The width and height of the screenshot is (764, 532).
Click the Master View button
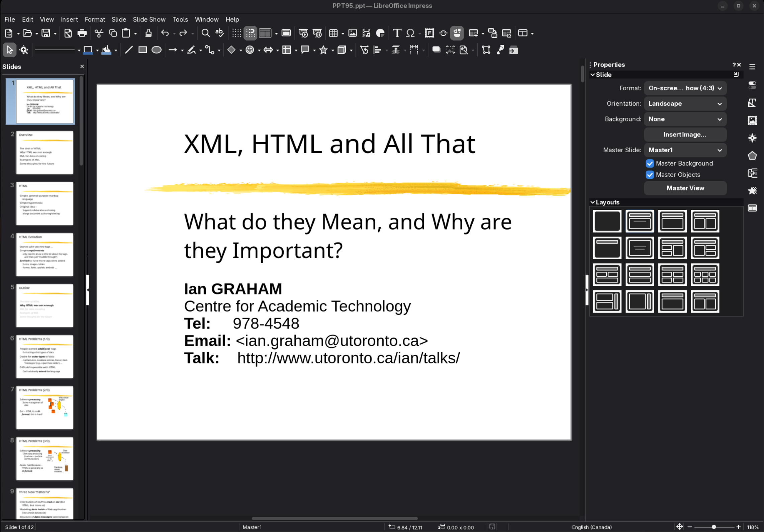click(x=685, y=188)
